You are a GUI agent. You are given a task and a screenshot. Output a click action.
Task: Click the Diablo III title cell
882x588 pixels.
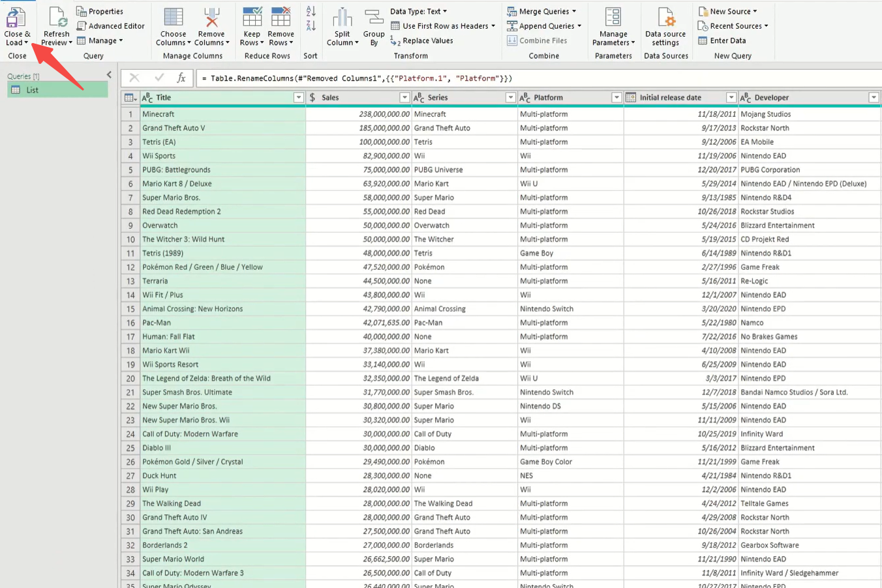point(222,448)
